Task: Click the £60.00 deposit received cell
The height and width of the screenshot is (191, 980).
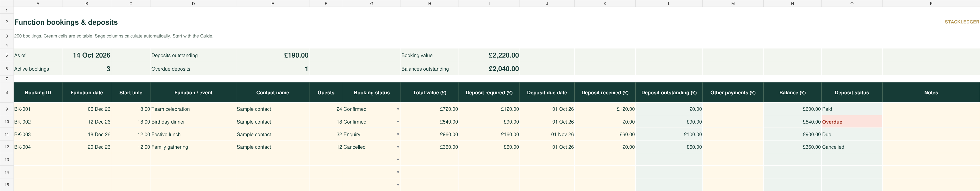Action: (605, 134)
